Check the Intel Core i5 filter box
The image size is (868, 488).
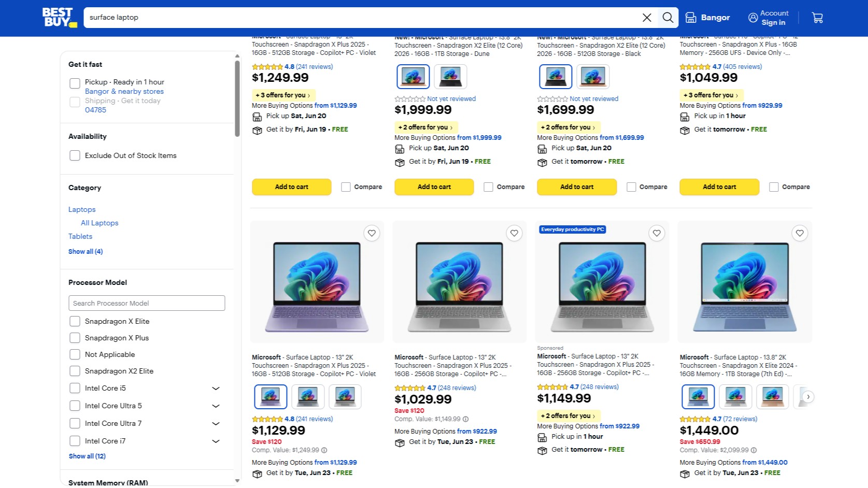point(75,388)
